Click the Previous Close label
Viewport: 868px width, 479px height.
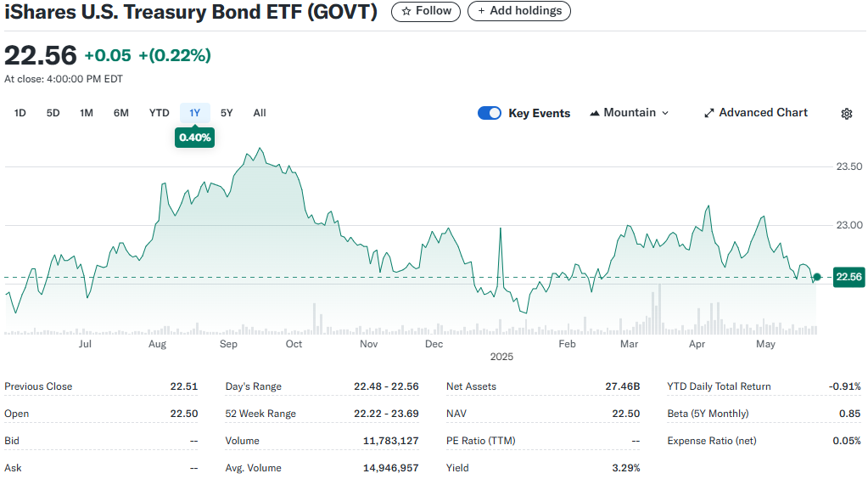coord(38,386)
